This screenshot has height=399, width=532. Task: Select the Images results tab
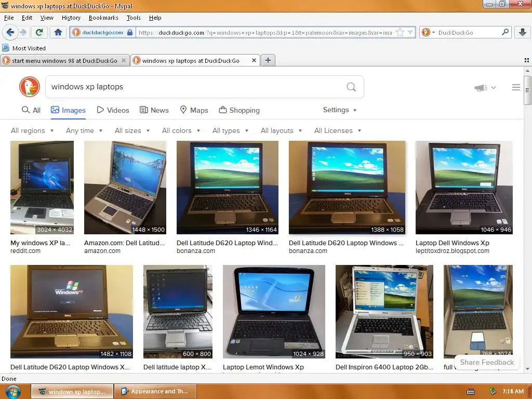68,110
